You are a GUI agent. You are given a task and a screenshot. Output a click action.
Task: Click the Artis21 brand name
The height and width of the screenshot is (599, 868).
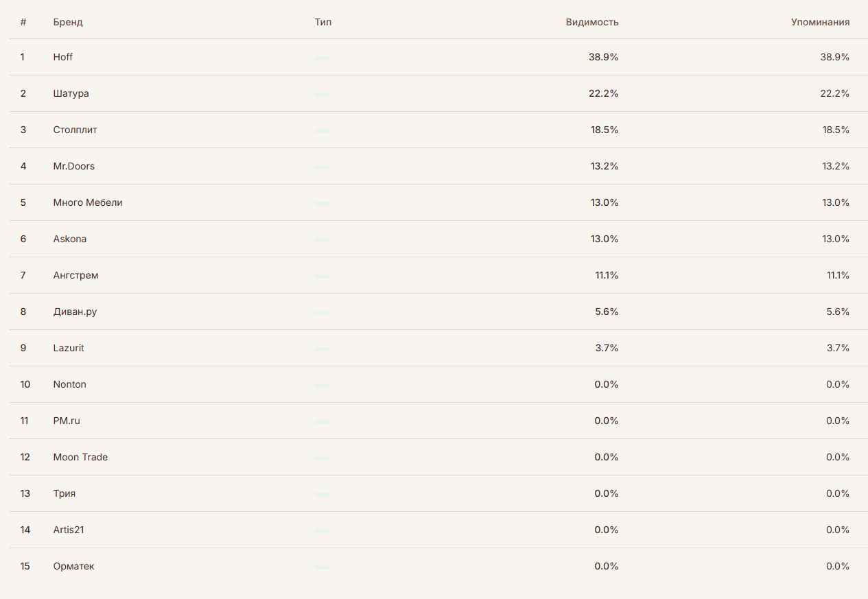pyautogui.click(x=69, y=530)
